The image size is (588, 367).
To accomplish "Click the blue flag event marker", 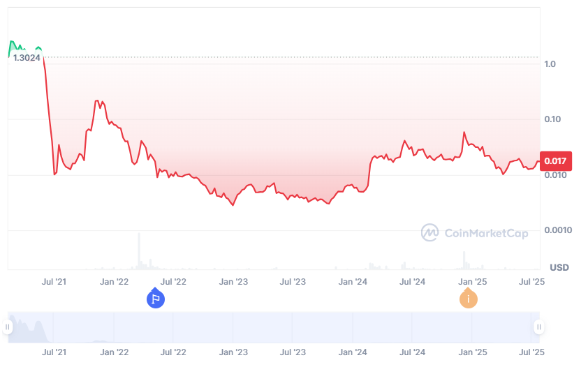I will pos(155,299).
